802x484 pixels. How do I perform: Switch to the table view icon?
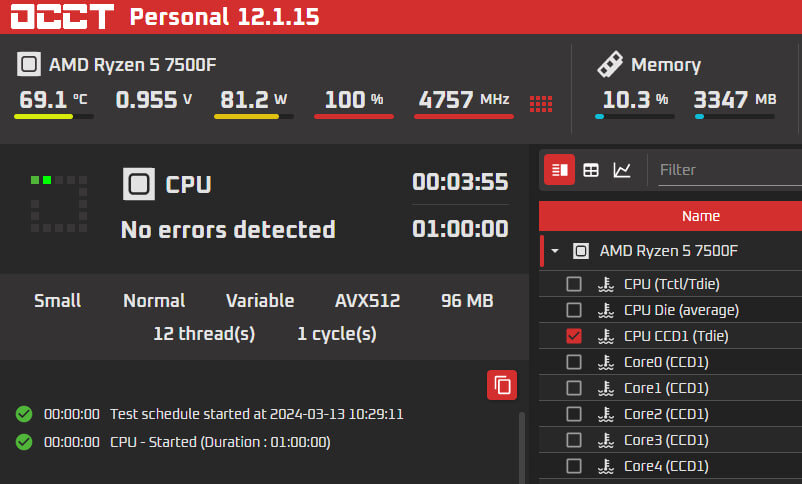pos(591,169)
